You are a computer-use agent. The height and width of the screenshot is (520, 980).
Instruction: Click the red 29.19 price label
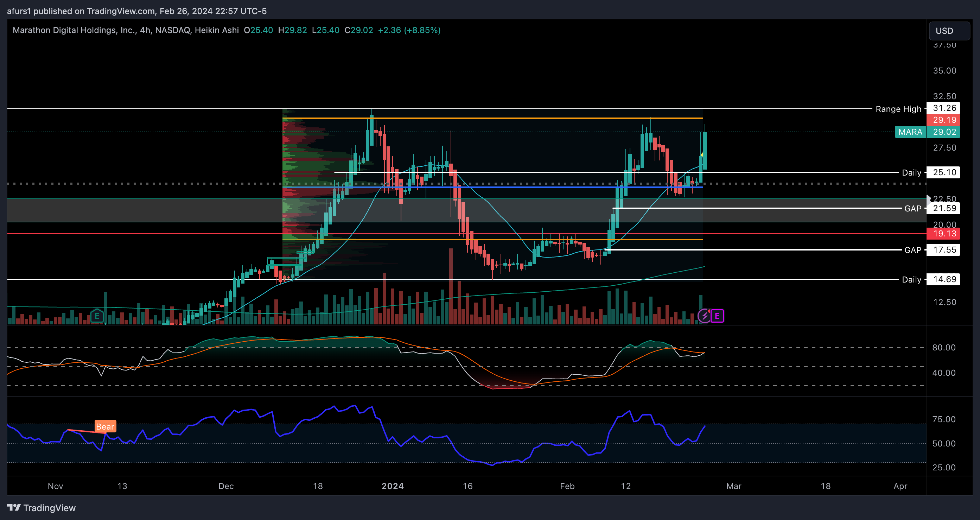pos(944,120)
